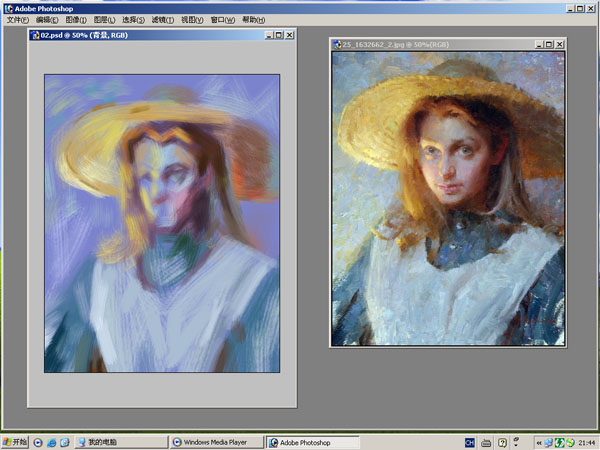This screenshot has width=600, height=450.
Task: Switch to 我的电脑 taskbar window
Action: pos(121,442)
